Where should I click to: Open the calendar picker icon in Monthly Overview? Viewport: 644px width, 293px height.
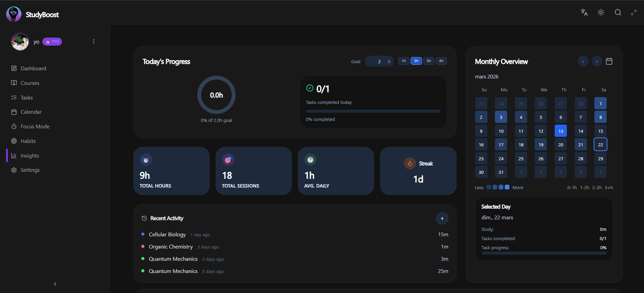point(609,61)
